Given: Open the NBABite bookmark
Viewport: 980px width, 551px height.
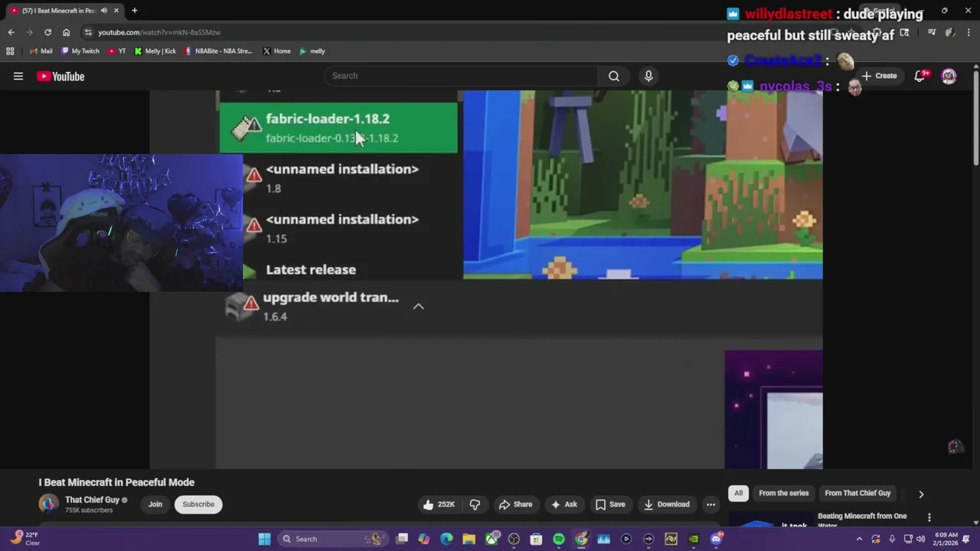Looking at the screenshot, I should (219, 51).
